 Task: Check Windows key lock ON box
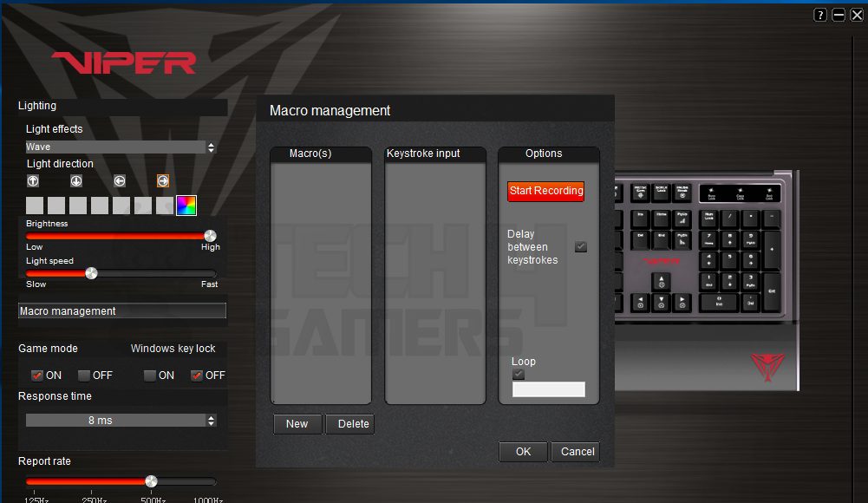pos(150,376)
